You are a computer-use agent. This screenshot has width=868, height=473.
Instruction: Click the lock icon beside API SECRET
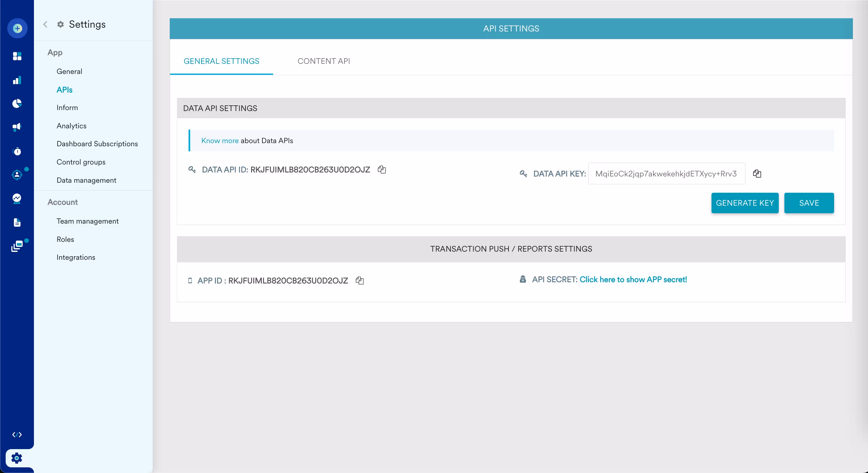click(523, 280)
